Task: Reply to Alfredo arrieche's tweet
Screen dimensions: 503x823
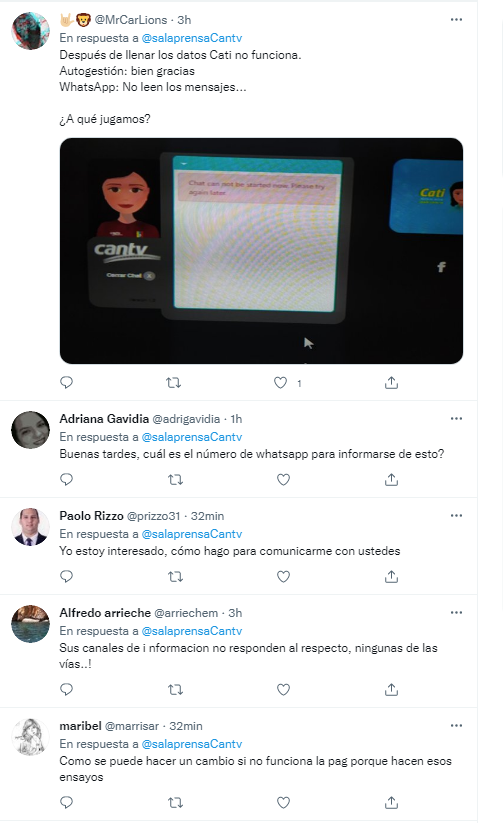Action: point(67,689)
